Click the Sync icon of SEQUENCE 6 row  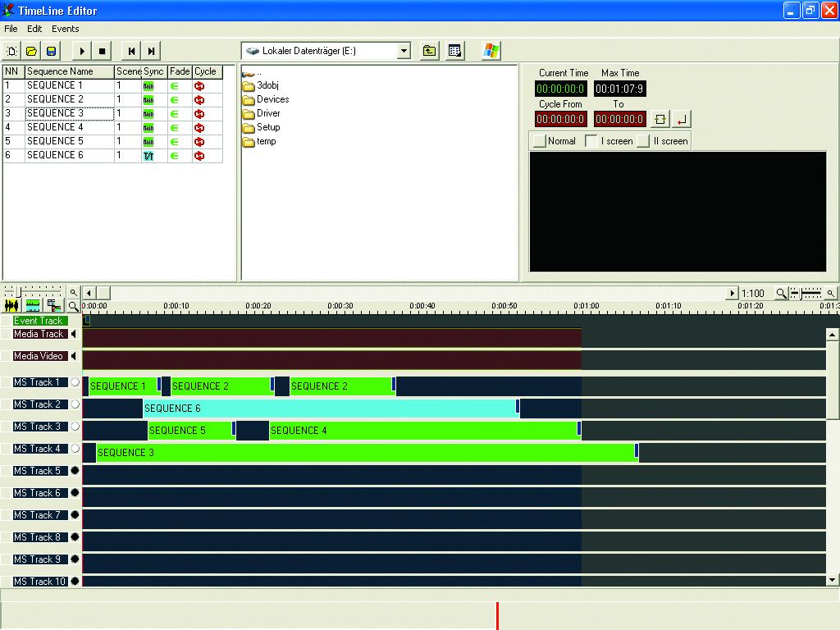click(148, 156)
